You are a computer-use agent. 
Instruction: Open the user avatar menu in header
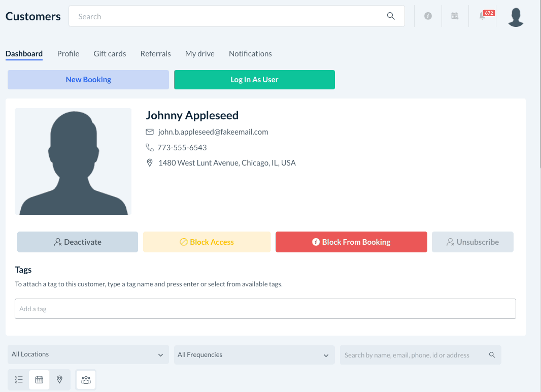tap(516, 17)
